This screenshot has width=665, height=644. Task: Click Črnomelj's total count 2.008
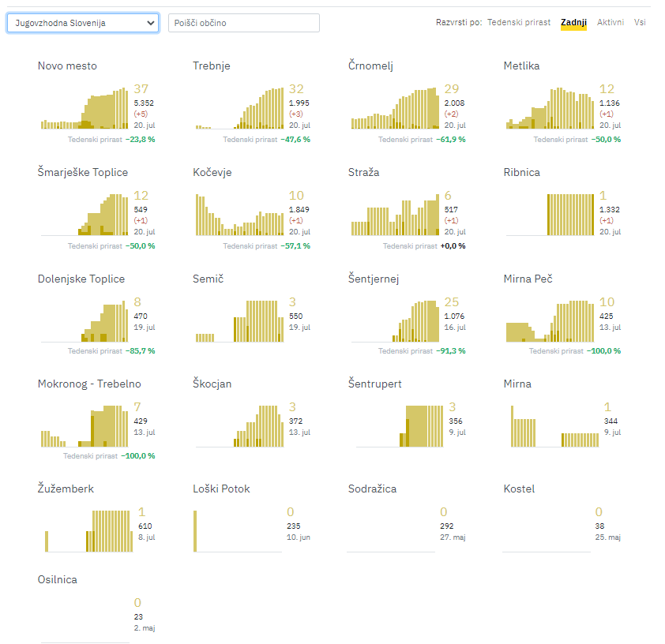pos(454,103)
